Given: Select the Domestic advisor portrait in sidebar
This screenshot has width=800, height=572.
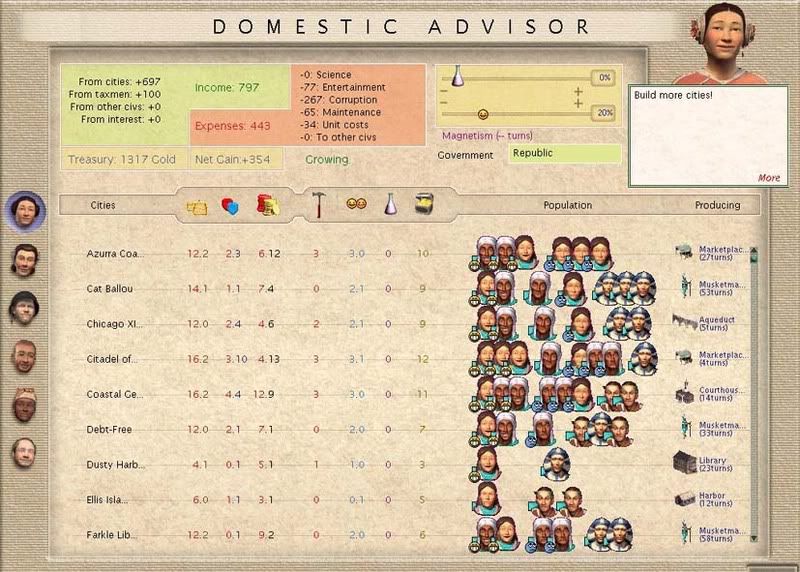Looking at the screenshot, I should pos(25,212).
